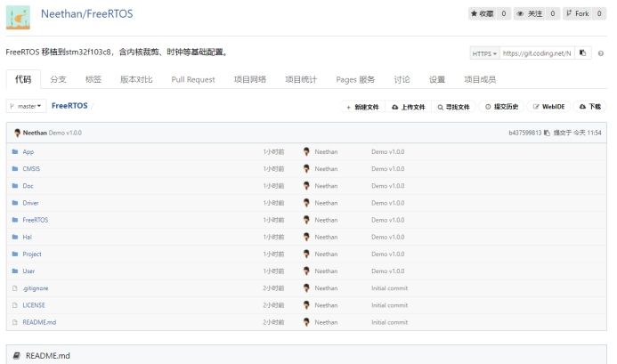Image resolution: width=617 pixels, height=364 pixels.
Task: Click the Neethan/FreeRTOS project avatar image
Action: pyautogui.click(x=18, y=17)
